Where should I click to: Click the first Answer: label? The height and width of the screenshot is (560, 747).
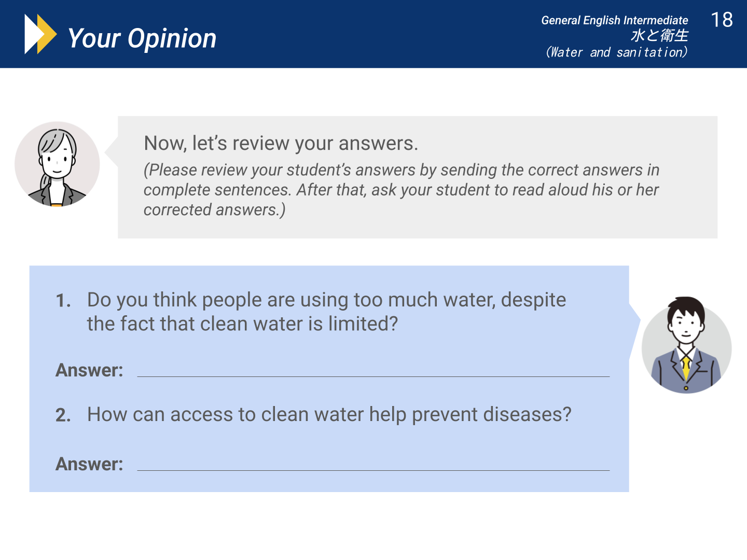point(89,370)
